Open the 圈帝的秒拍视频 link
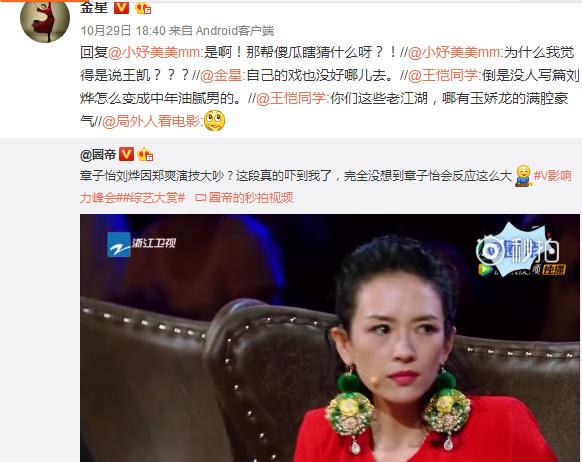Viewport: 582px width, 462px height. (244, 197)
